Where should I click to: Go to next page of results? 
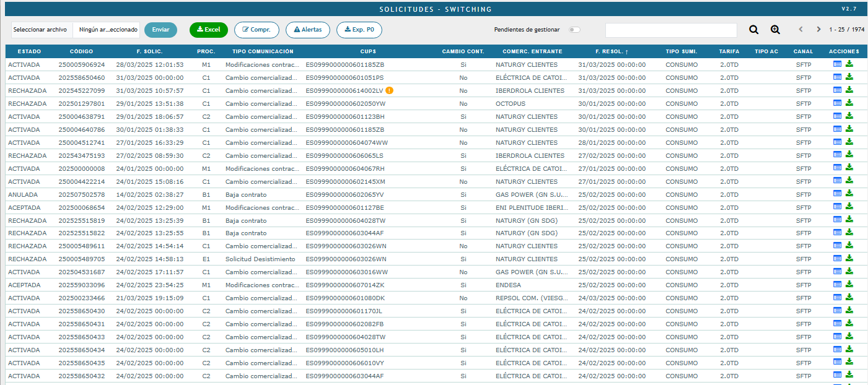tap(818, 30)
